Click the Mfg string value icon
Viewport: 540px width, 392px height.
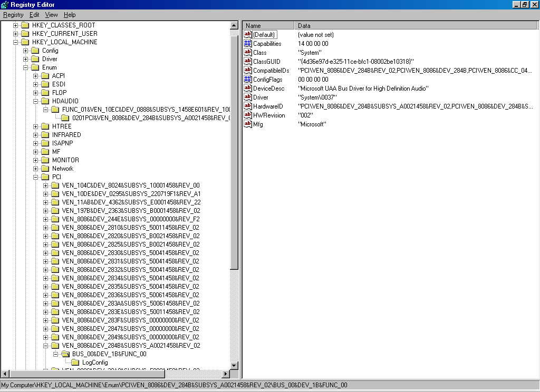(x=248, y=124)
